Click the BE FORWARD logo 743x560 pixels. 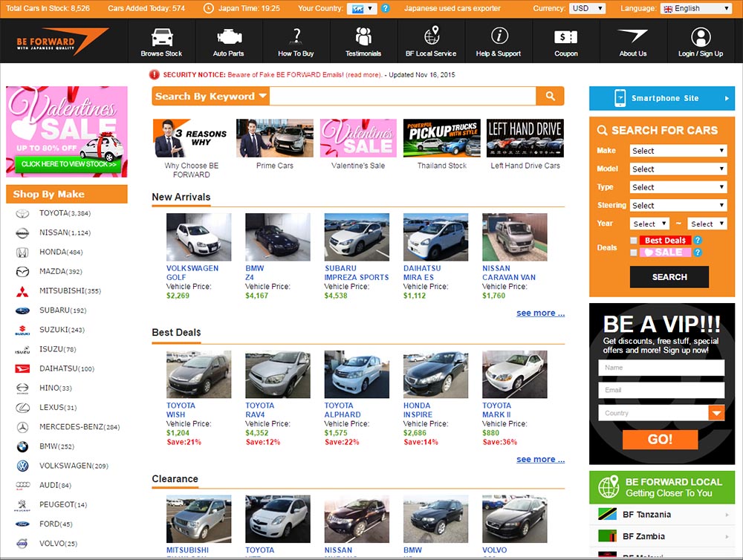click(62, 42)
